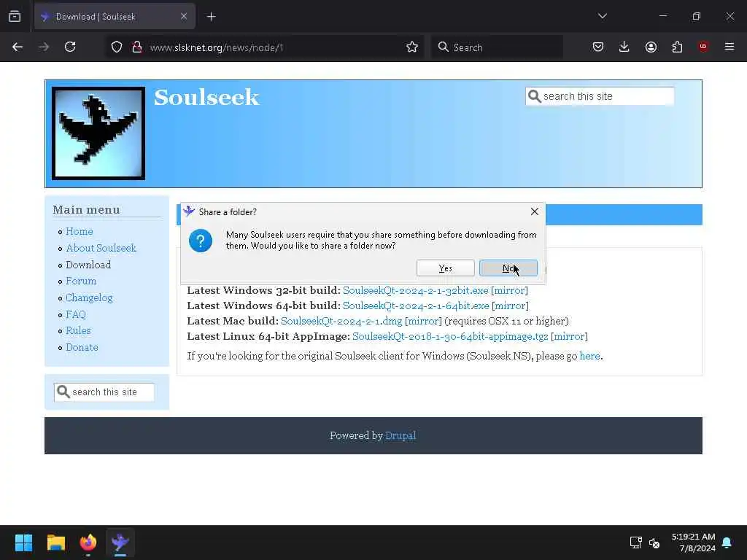Download SoulseekQt-2024-2-1-64bit.exe
Screen dimensions: 747x560
click(416, 306)
